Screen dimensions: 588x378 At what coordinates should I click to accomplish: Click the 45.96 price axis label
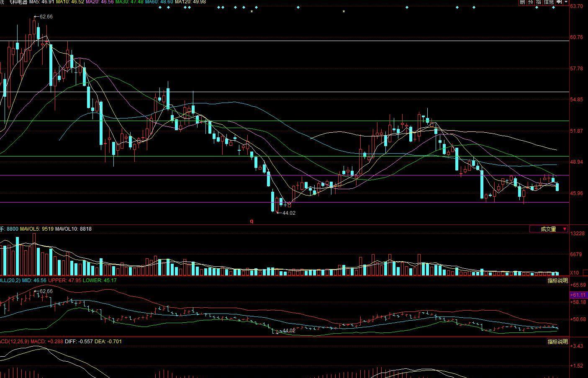click(577, 193)
